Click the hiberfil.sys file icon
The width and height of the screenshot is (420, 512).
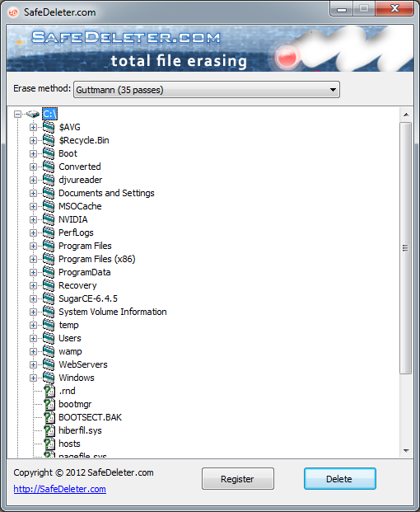click(x=49, y=430)
